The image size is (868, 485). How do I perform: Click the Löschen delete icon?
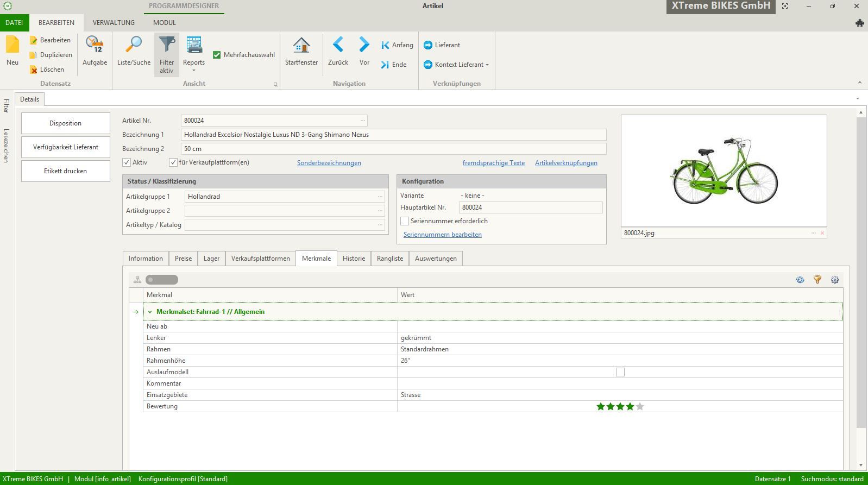tap(34, 70)
